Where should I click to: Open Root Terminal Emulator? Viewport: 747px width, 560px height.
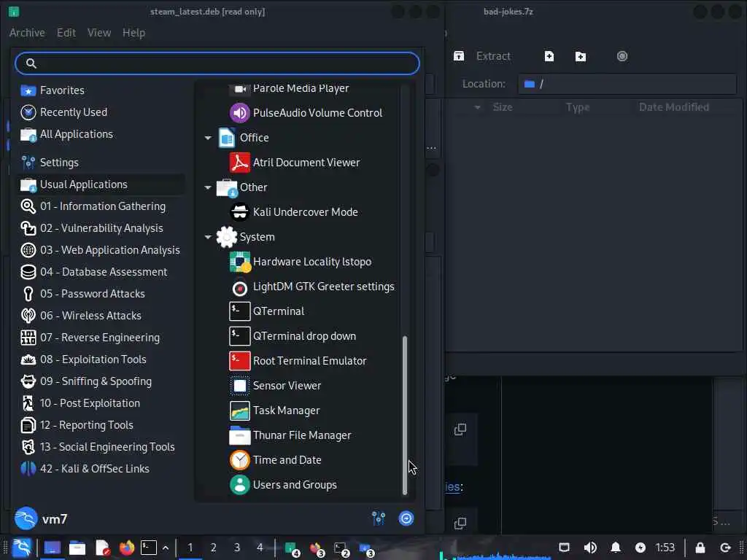click(298, 360)
